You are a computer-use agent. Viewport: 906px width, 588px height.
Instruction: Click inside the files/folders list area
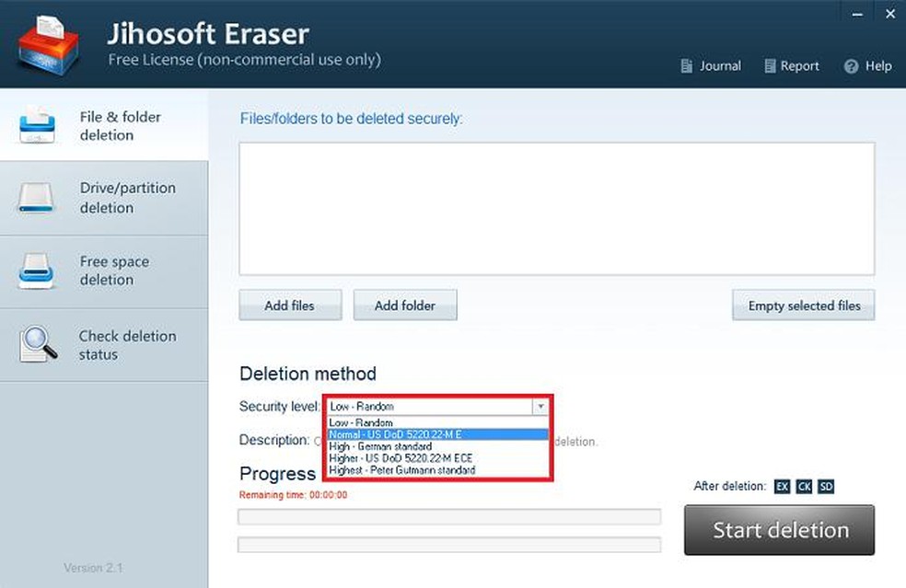click(x=556, y=208)
